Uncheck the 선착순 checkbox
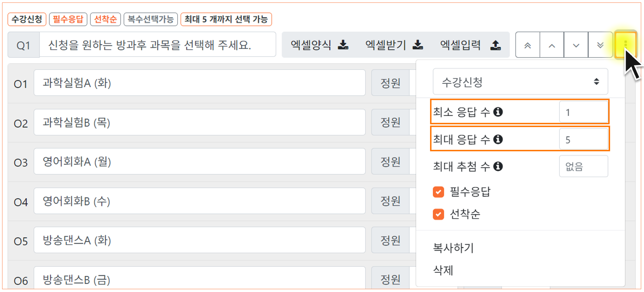 coord(438,214)
